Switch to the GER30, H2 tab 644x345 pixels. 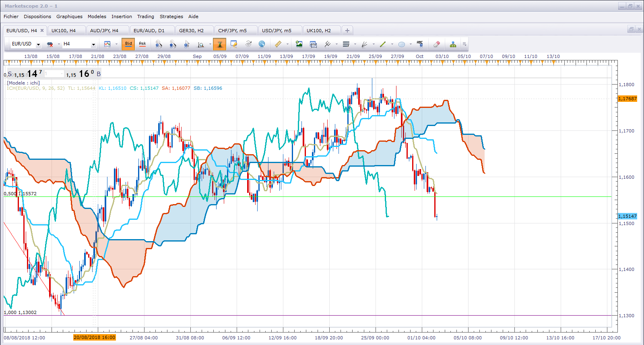(195, 31)
